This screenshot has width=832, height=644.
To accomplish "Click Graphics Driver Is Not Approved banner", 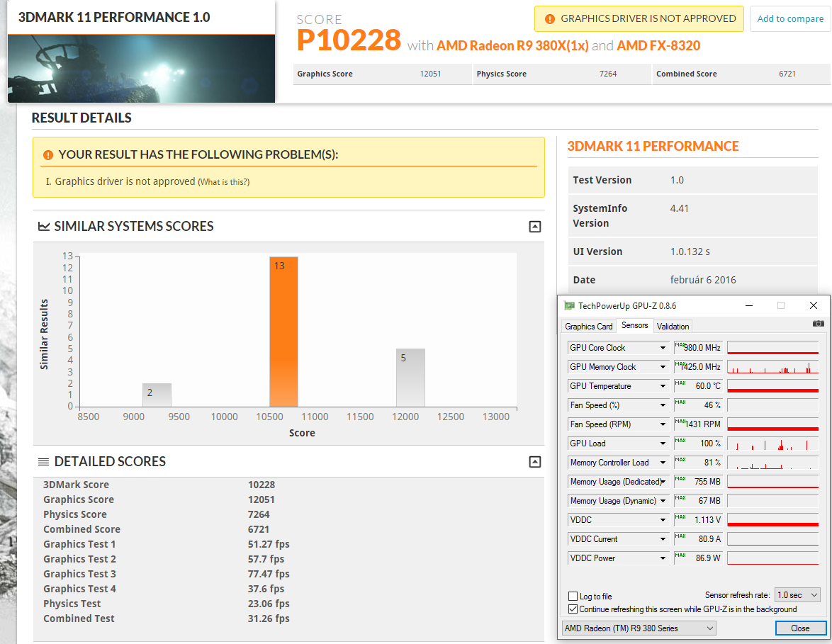I will pos(639,19).
